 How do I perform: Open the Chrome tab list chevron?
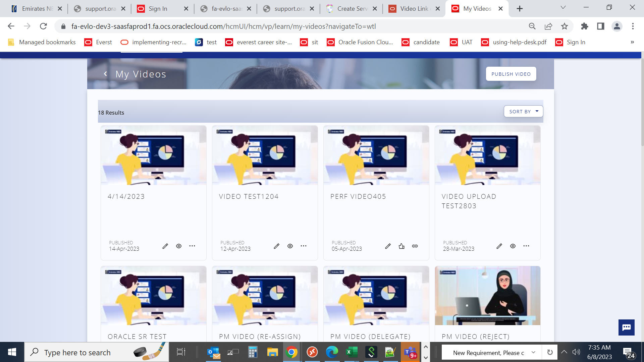pyautogui.click(x=563, y=7)
